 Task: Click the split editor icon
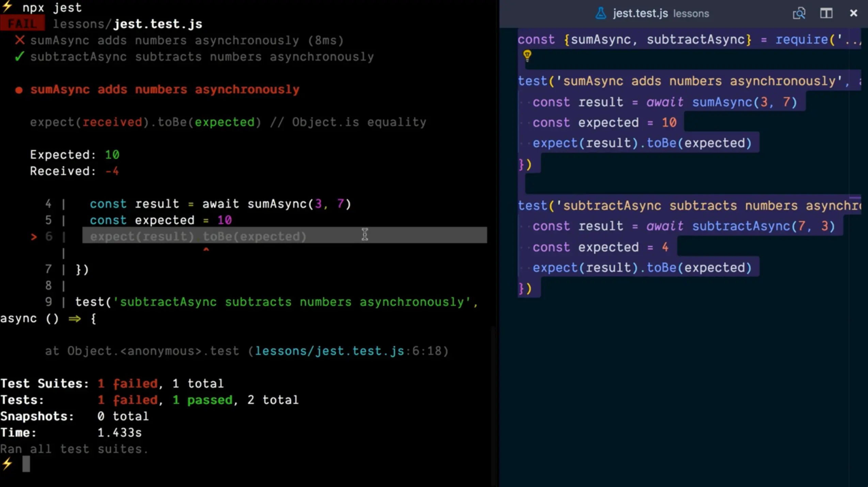[x=826, y=14]
